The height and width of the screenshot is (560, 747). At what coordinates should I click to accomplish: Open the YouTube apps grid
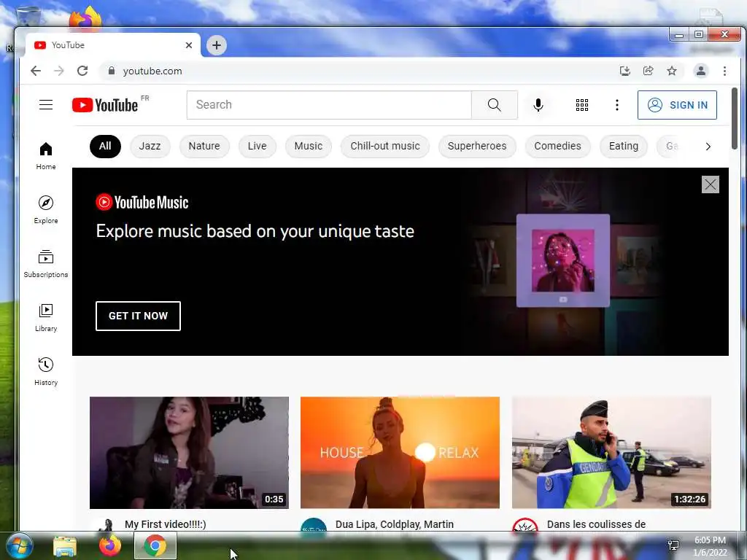point(581,105)
